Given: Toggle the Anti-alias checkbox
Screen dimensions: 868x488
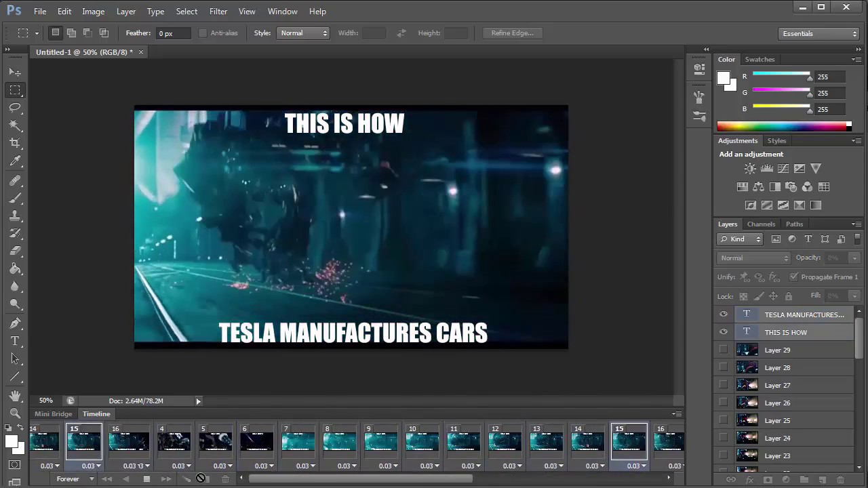Looking at the screenshot, I should tap(203, 33).
